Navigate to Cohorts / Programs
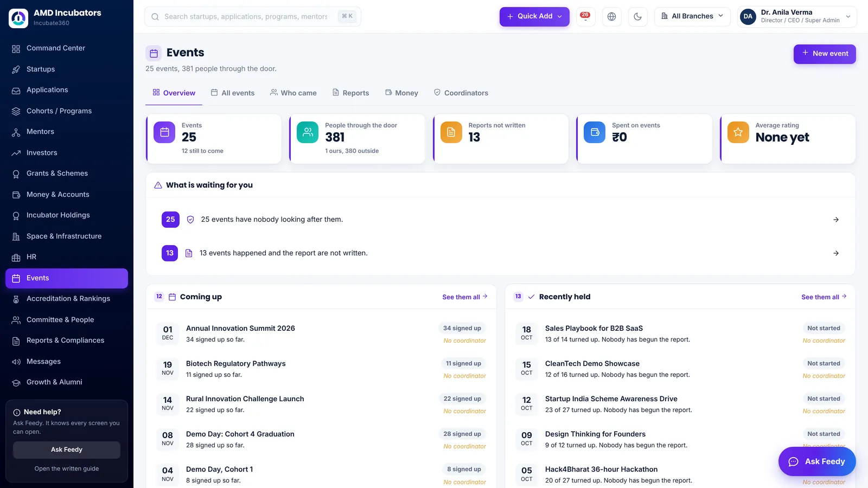The height and width of the screenshot is (488, 868). (x=67, y=111)
